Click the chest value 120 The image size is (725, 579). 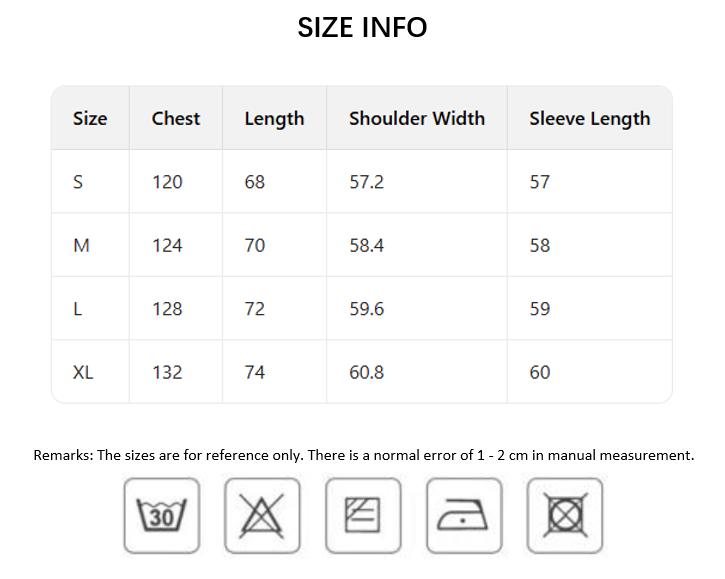[x=167, y=182]
